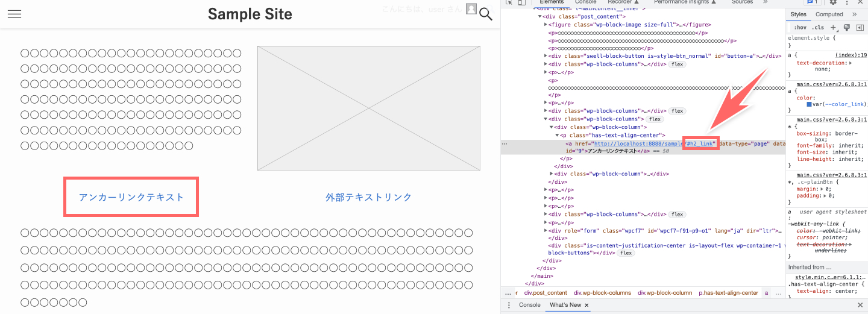
Task: Click the element.style rule block
Action: point(827,42)
